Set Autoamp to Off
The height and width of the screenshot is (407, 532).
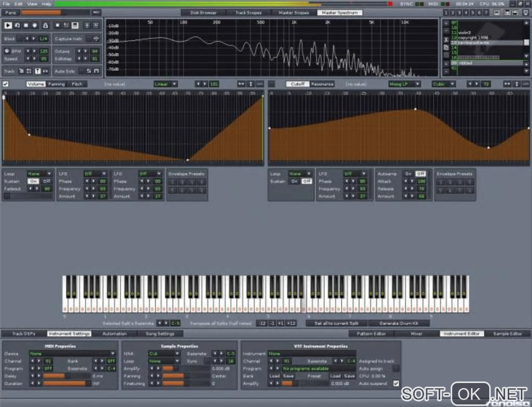click(420, 174)
